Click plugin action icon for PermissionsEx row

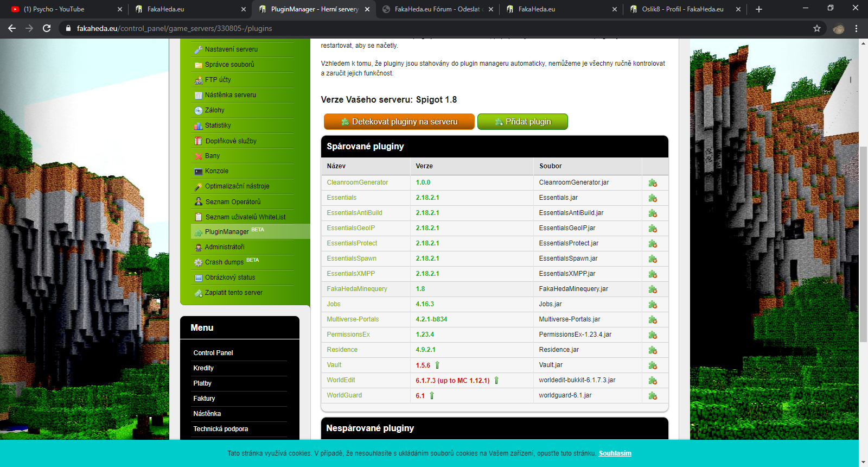pos(653,335)
